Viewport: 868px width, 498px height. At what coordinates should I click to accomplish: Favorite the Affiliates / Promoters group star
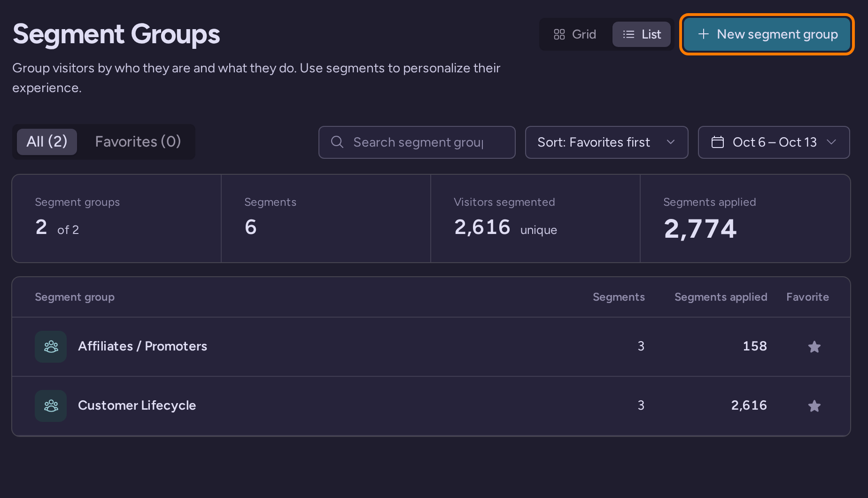click(x=814, y=347)
